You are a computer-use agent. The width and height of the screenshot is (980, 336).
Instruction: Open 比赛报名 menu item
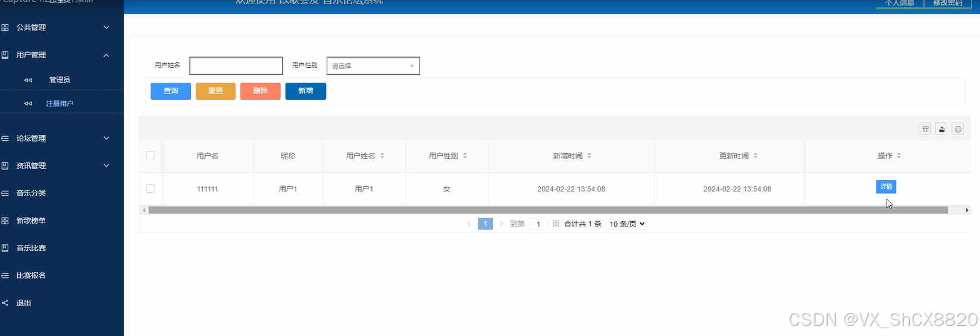tap(31, 275)
